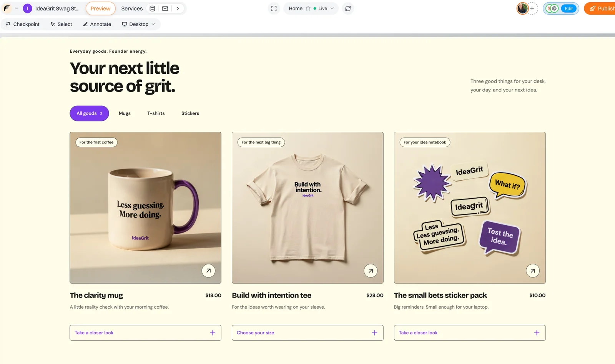Screen dimensions: 615x364
Task: Open the chevron menu beside the F logo
Action: (x=17, y=8)
